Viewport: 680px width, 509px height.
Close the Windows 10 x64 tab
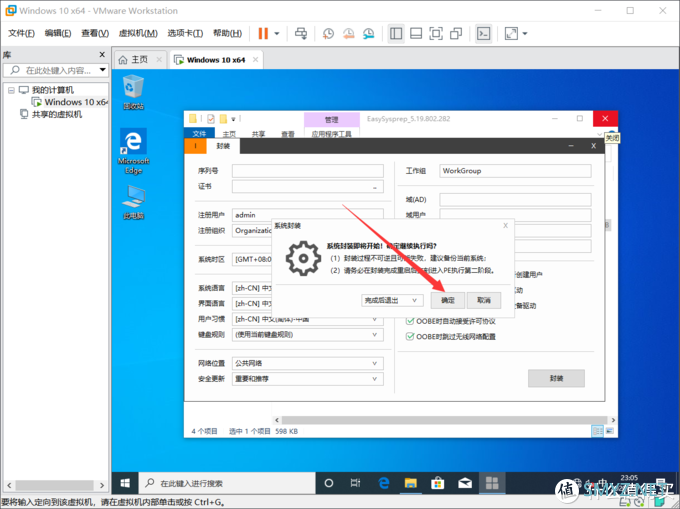[x=255, y=59]
